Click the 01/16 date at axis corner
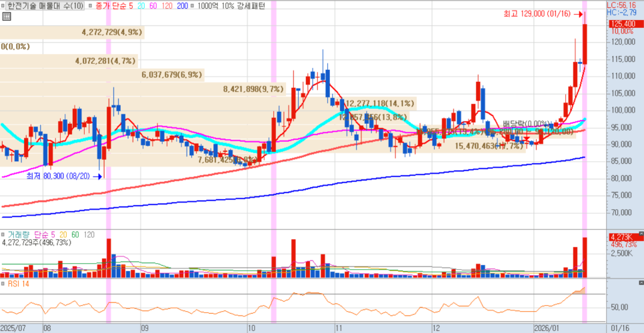644x333 pixels. [x=619, y=328]
